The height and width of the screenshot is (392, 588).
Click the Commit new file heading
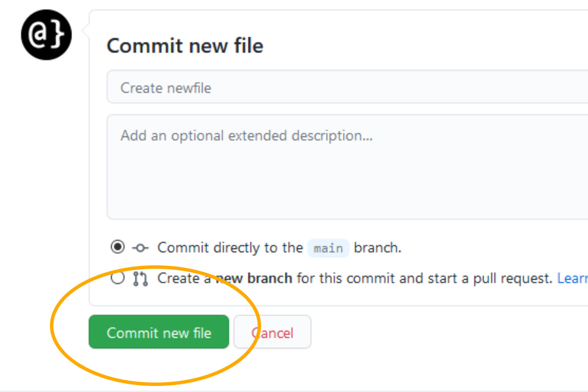(x=185, y=46)
